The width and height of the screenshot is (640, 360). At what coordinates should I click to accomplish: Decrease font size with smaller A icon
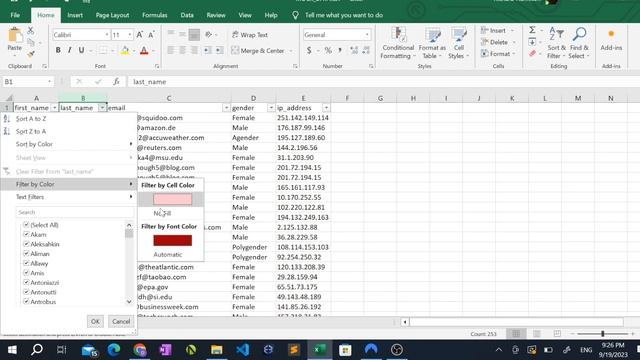click(x=151, y=35)
